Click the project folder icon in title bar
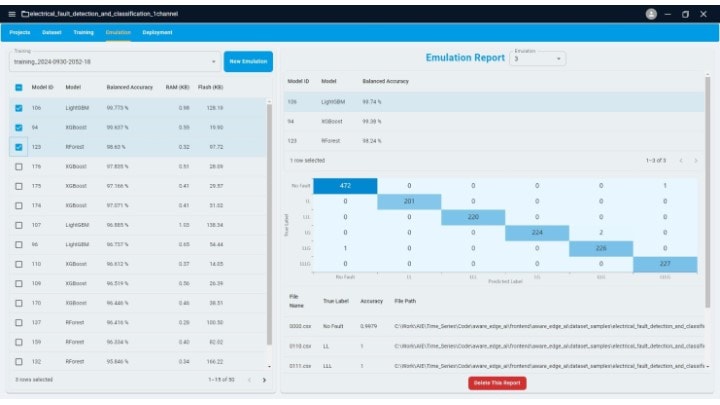 pyautogui.click(x=24, y=14)
